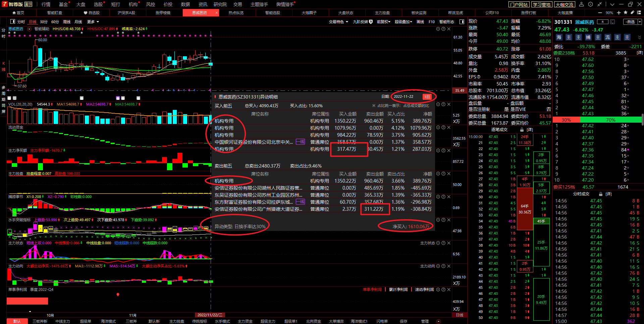Open the 研究院 menu

click(x=220, y=4)
